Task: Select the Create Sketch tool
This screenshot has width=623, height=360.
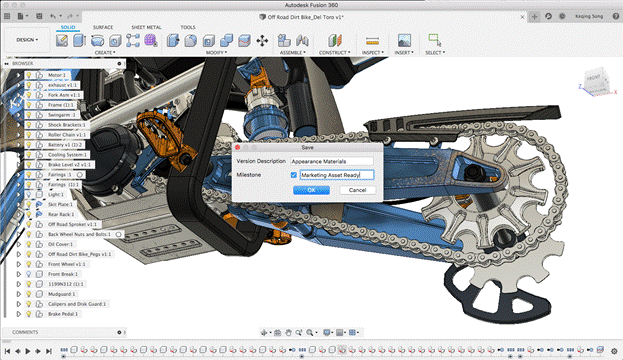Action: pyautogui.click(x=62, y=41)
